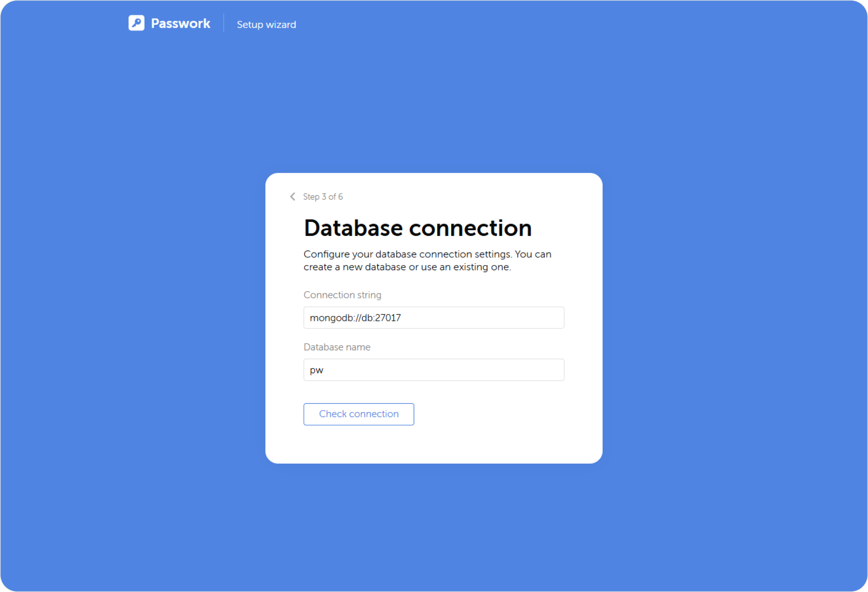Click the Passwork brand name
The image size is (868, 592).
[x=181, y=24]
